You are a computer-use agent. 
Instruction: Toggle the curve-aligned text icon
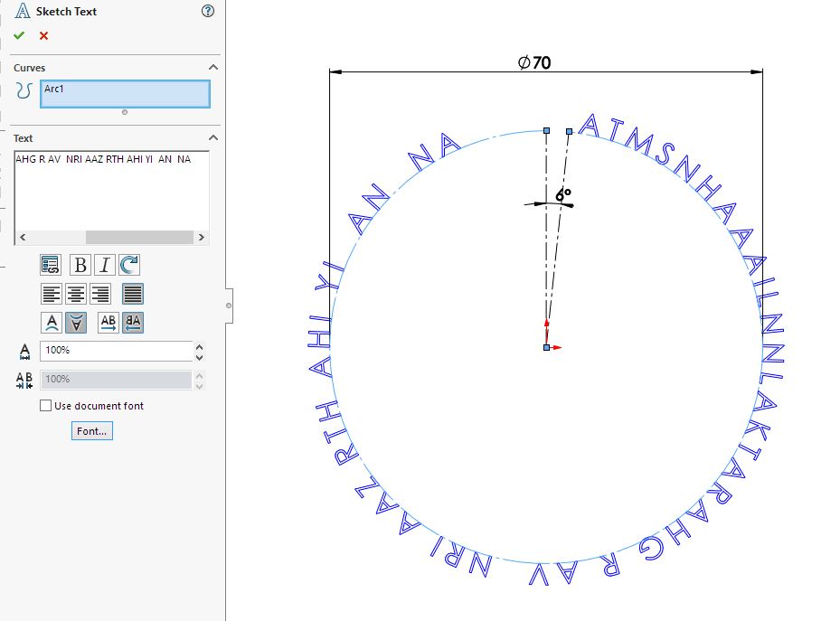point(52,322)
